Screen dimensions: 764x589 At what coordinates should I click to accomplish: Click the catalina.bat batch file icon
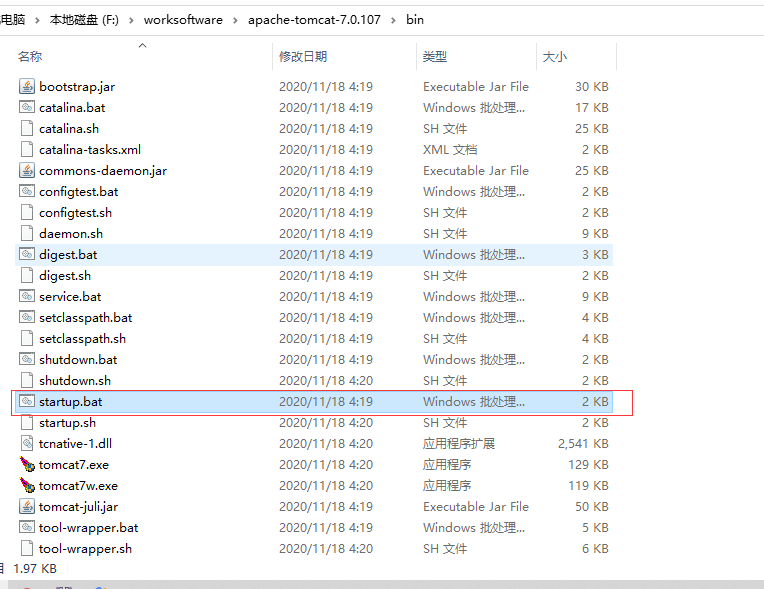27,107
